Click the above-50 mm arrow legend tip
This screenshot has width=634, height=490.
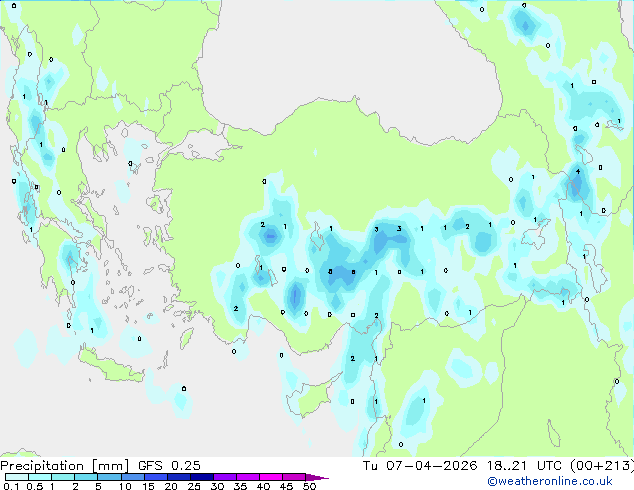pyautogui.click(x=317, y=477)
